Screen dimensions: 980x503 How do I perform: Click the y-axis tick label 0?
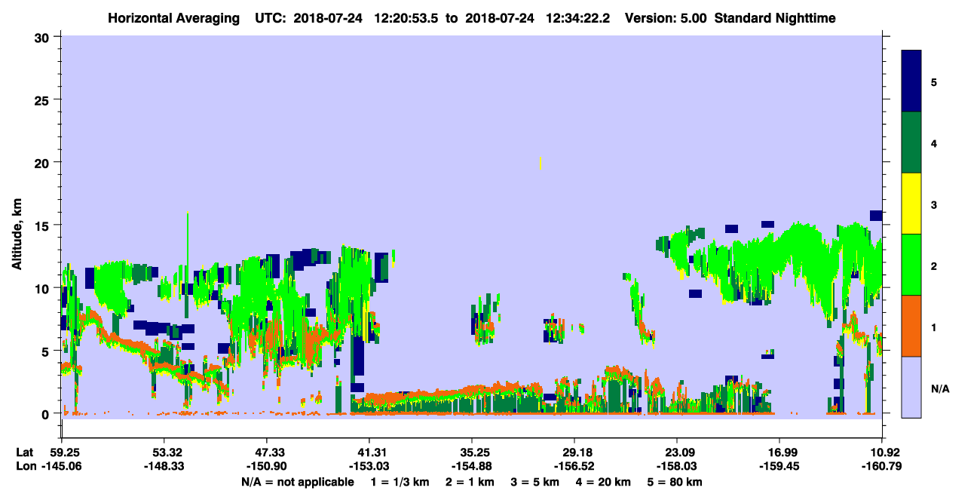click(x=47, y=413)
